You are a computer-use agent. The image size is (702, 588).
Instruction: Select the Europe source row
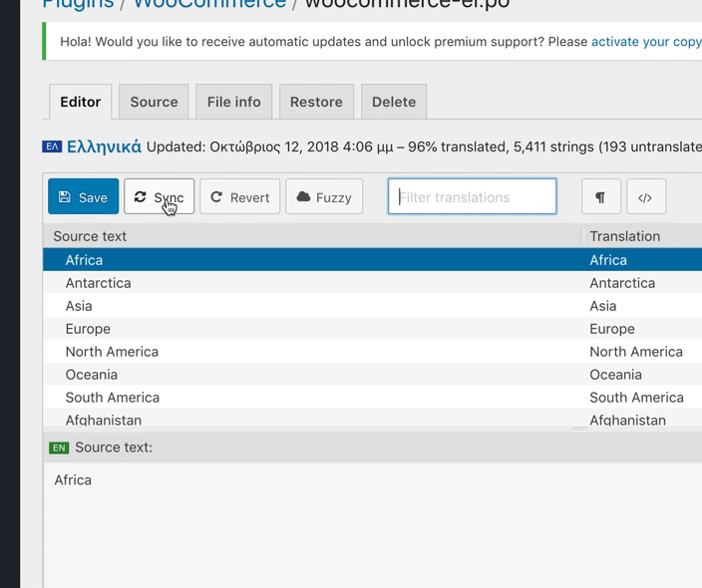coord(311,329)
